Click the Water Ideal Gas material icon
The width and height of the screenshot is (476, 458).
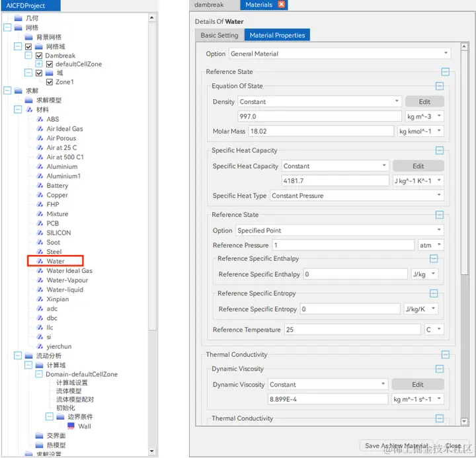40,270
